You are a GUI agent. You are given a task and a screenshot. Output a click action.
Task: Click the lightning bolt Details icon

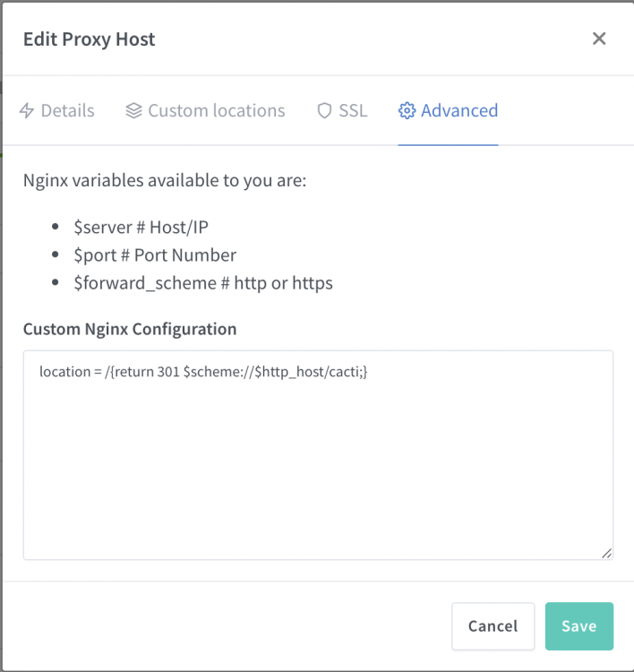coord(27,110)
